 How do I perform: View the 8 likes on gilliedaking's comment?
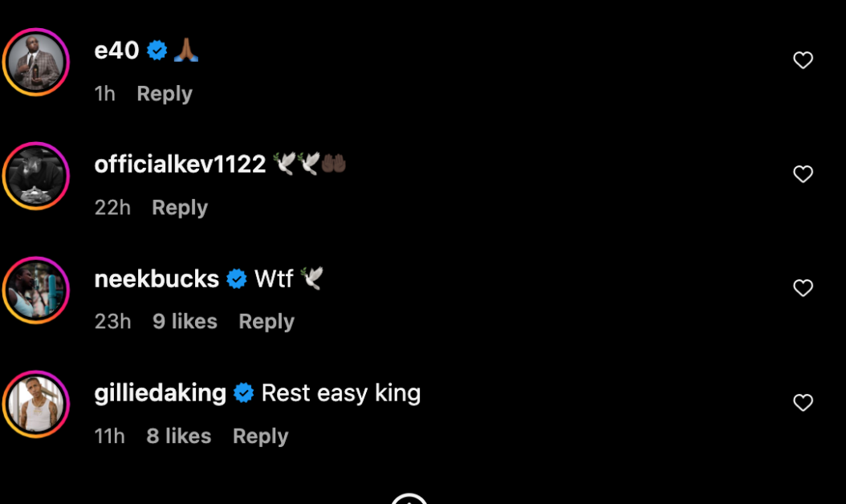[178, 436]
